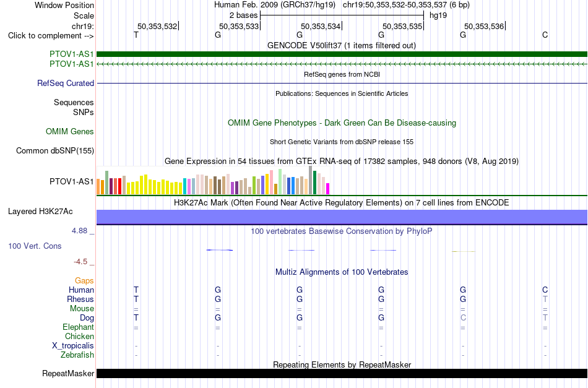Click the PTOV1-AS1 label beside the GTEx bar chart
This screenshot has width=588, height=388.
click(71, 181)
